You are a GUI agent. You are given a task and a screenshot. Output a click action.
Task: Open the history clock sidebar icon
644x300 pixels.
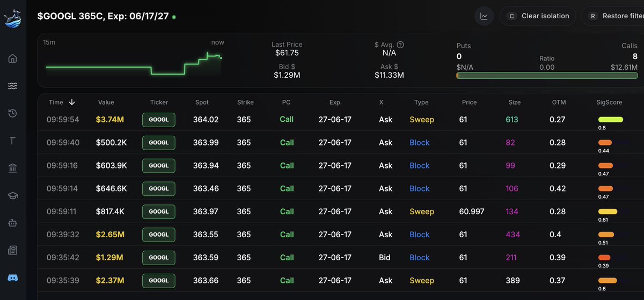[x=13, y=113]
